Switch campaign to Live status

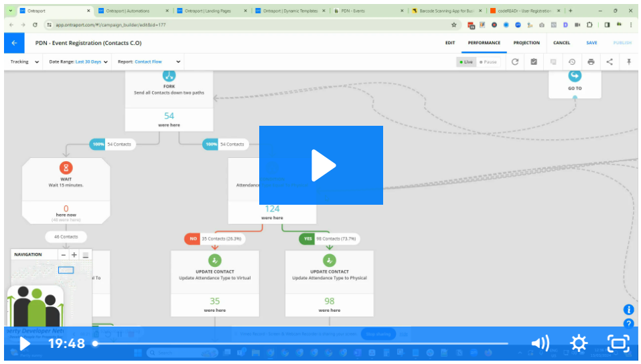tap(466, 62)
